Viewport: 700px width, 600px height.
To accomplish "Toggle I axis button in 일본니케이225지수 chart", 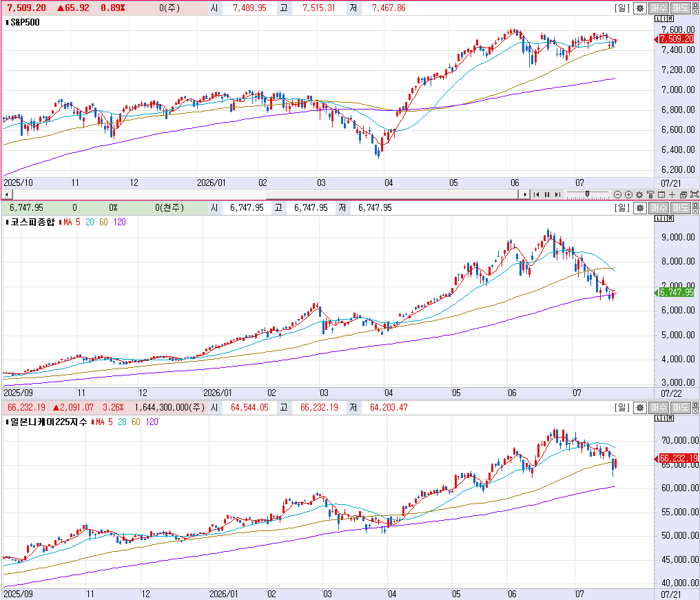I will pos(664,418).
